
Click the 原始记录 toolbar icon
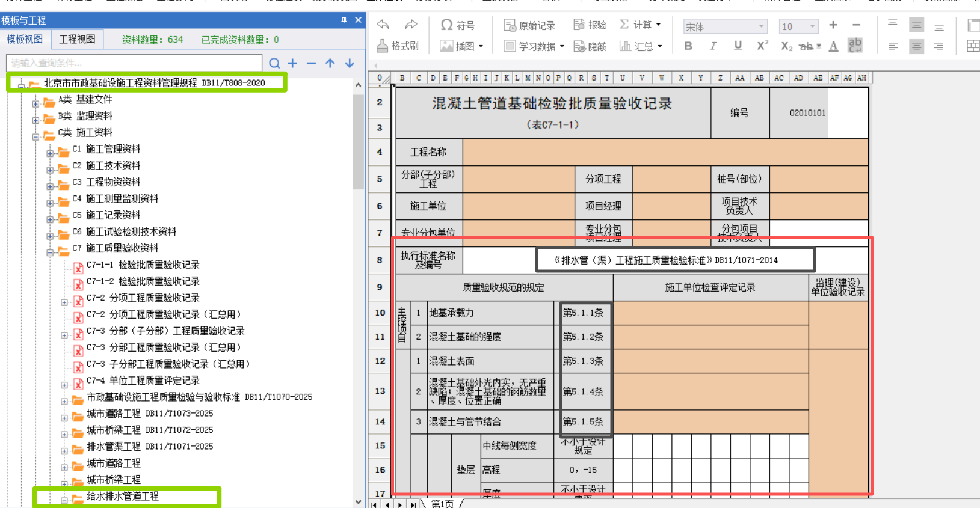[529, 25]
